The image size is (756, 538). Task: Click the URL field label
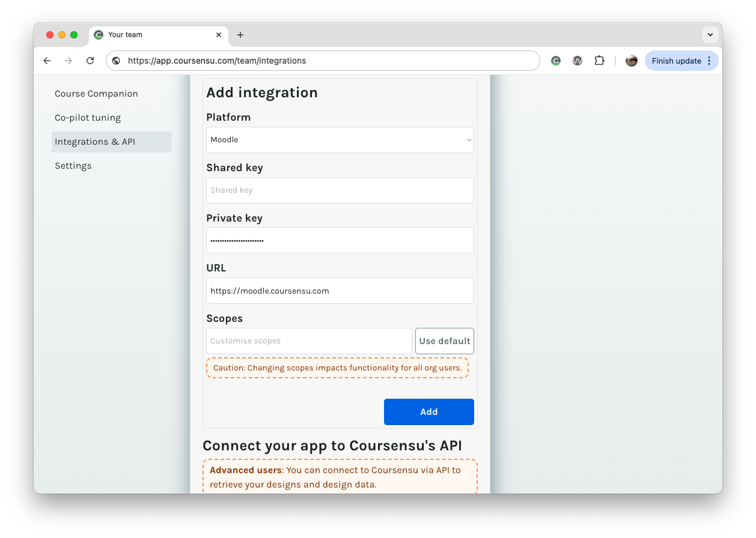pyautogui.click(x=216, y=268)
